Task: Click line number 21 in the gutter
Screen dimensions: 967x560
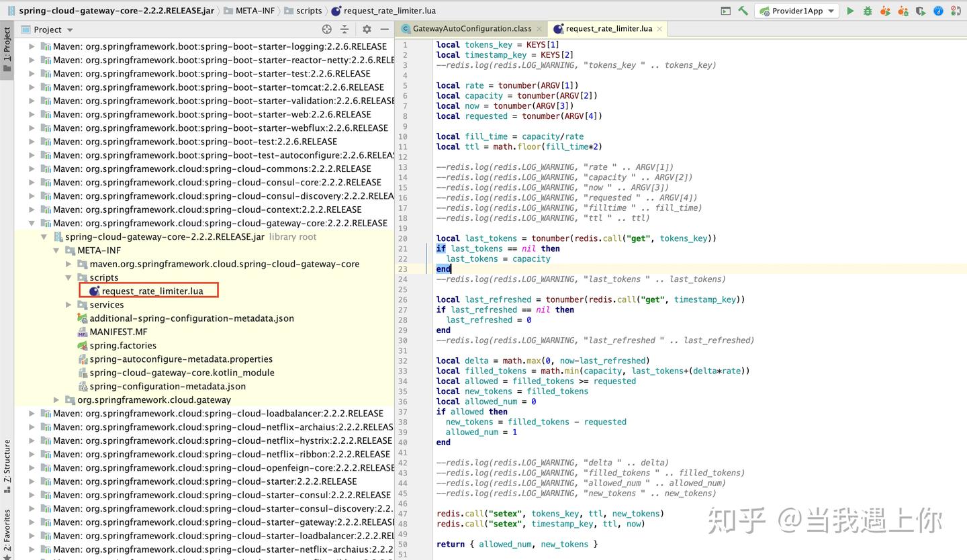Action: (403, 248)
